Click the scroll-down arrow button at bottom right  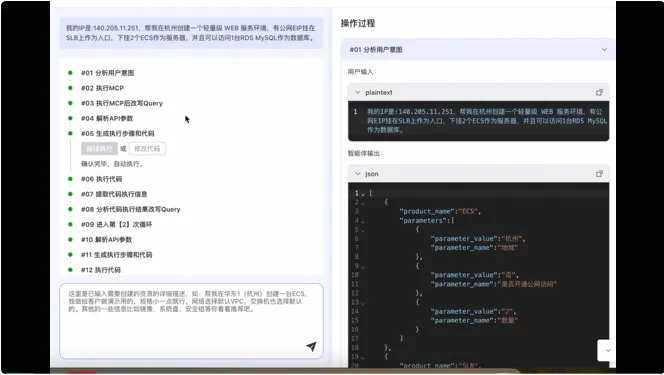pyautogui.click(x=607, y=350)
